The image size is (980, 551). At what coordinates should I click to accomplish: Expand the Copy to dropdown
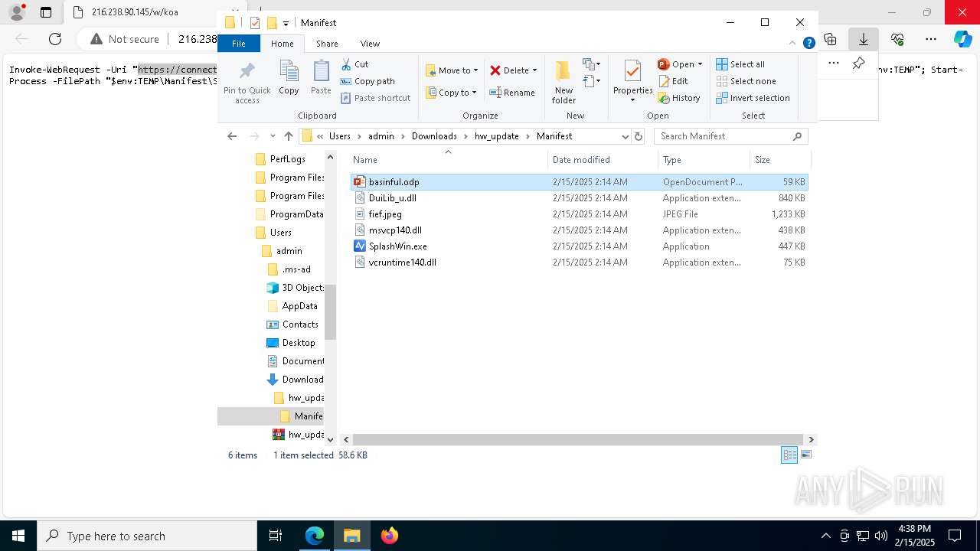475,93
